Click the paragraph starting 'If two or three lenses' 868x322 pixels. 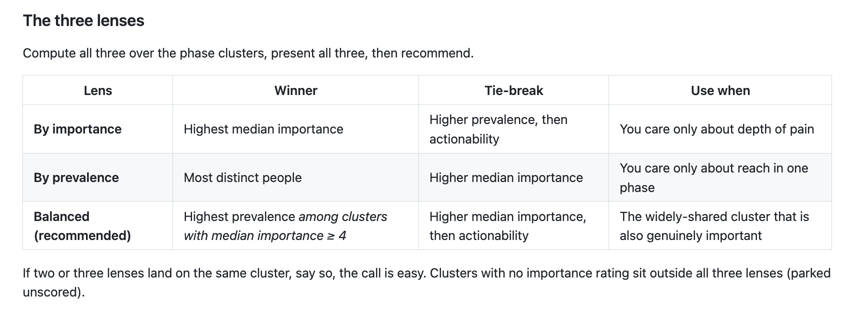pyautogui.click(x=426, y=282)
